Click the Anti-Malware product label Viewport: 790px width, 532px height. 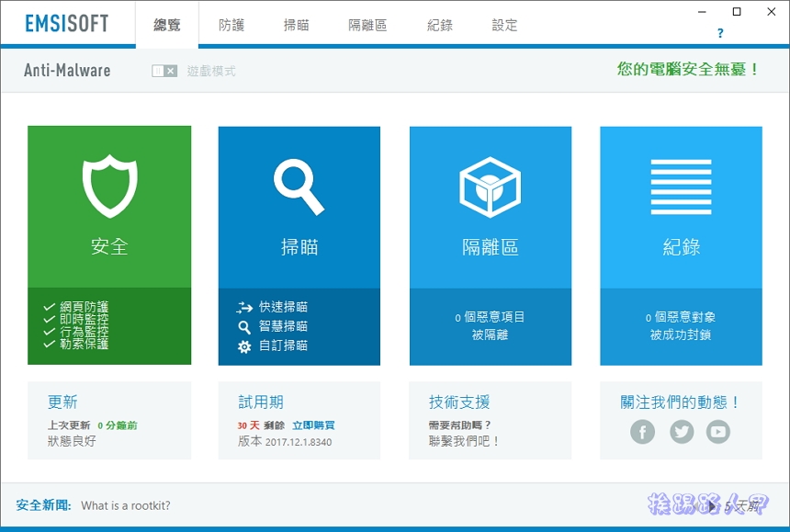[x=67, y=71]
